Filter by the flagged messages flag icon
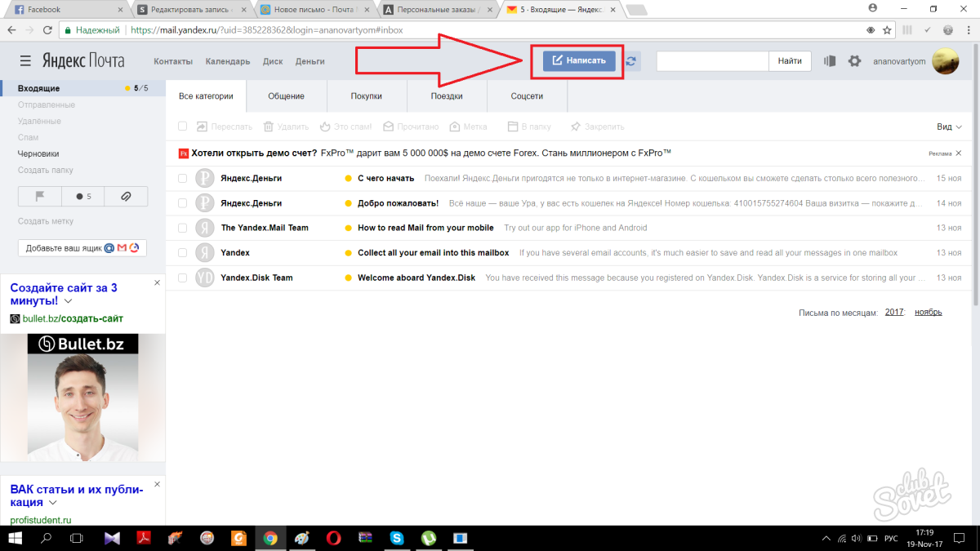Image resolution: width=980 pixels, height=551 pixels. pyautogui.click(x=39, y=196)
